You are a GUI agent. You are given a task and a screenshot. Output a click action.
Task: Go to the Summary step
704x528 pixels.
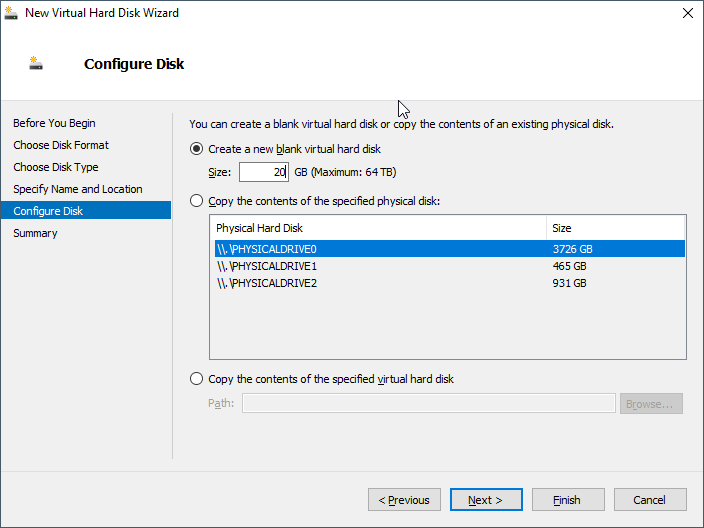[x=35, y=233]
